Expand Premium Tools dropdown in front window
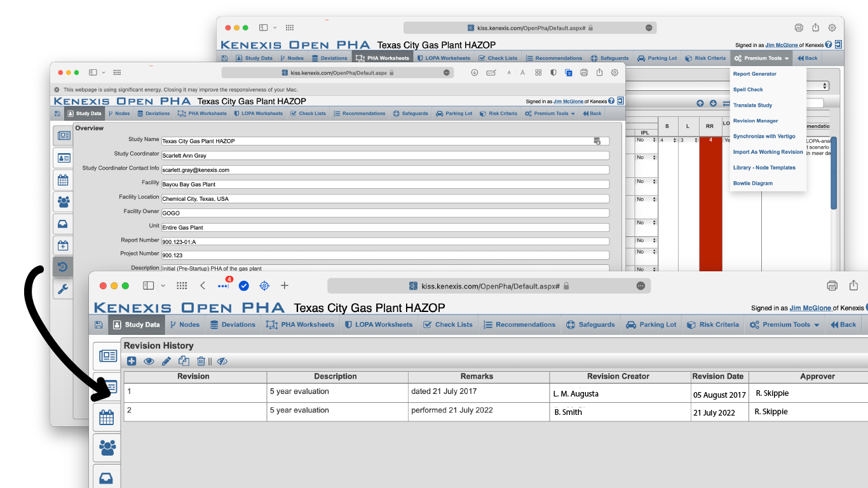The image size is (868, 488). [x=785, y=325]
